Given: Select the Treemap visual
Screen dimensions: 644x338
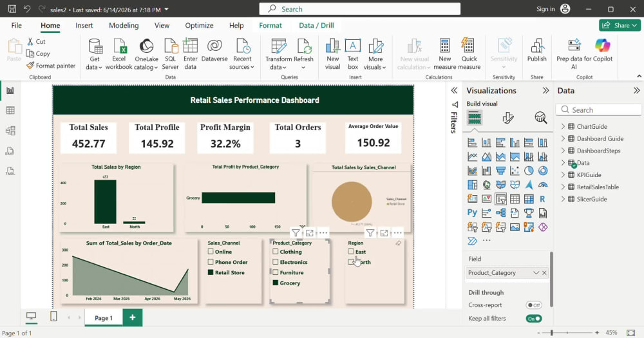Looking at the screenshot, I should pos(472,185).
